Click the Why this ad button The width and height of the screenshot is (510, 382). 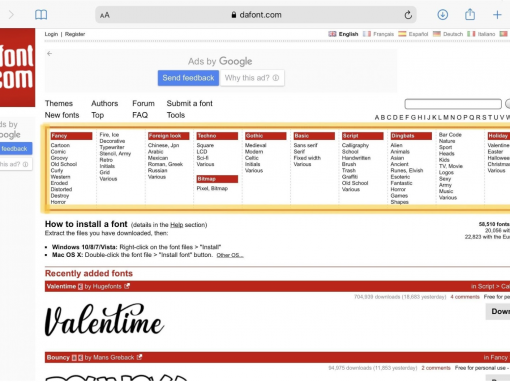[x=252, y=78]
